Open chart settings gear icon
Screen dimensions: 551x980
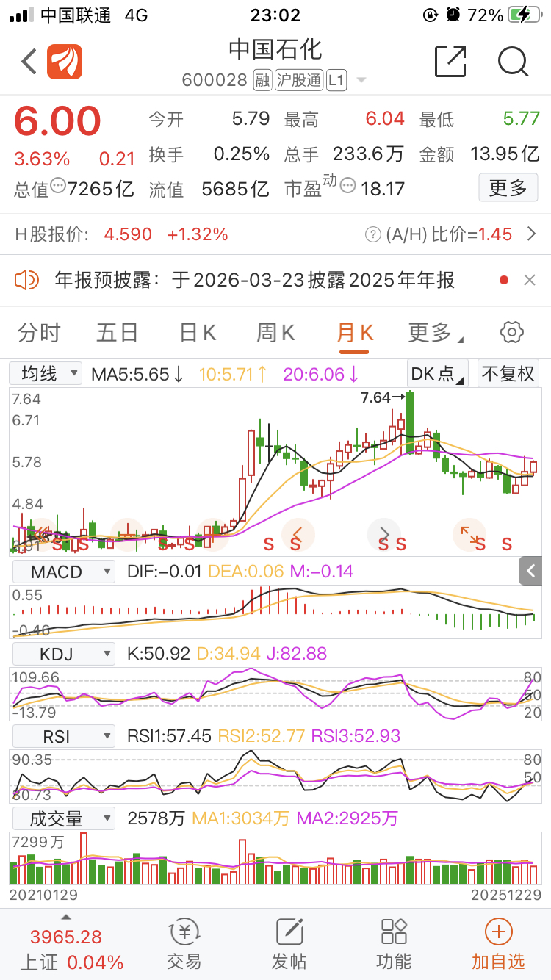511,332
